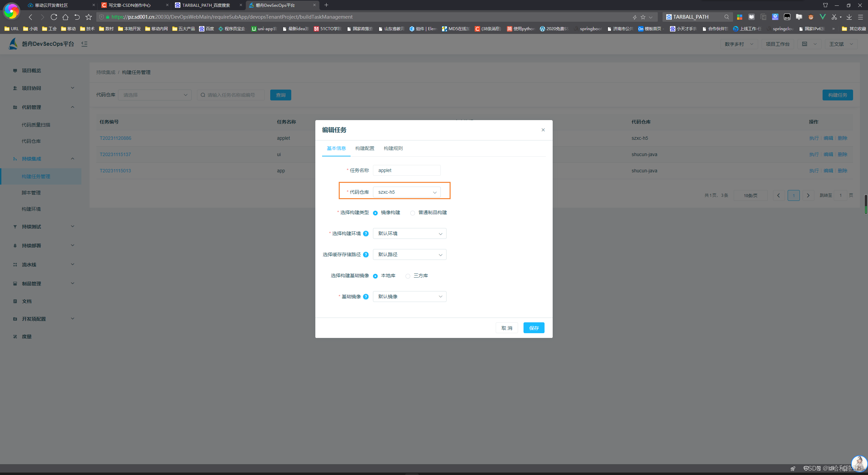Click the browser back arrow

31,17
